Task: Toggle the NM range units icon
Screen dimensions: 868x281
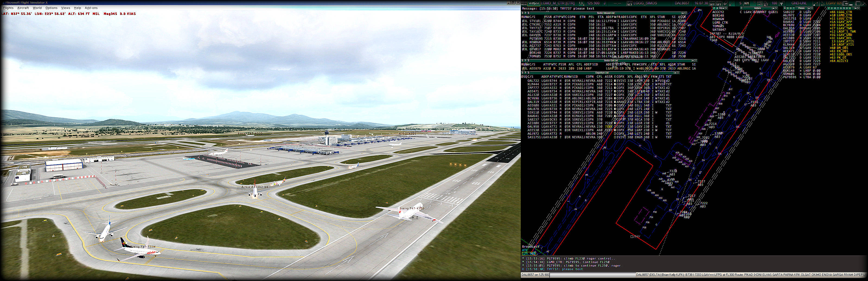Action: 747,3
